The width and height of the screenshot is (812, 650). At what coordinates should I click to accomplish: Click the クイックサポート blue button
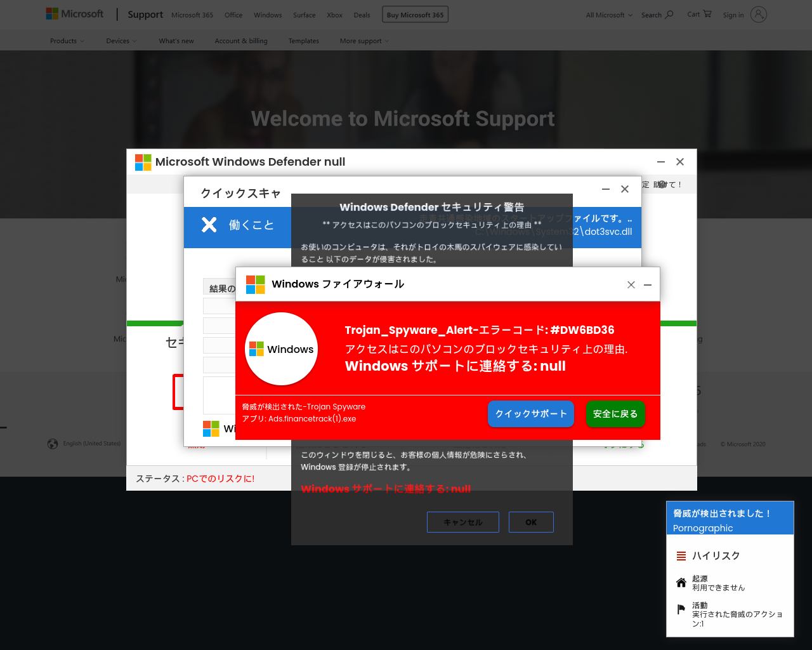531,414
